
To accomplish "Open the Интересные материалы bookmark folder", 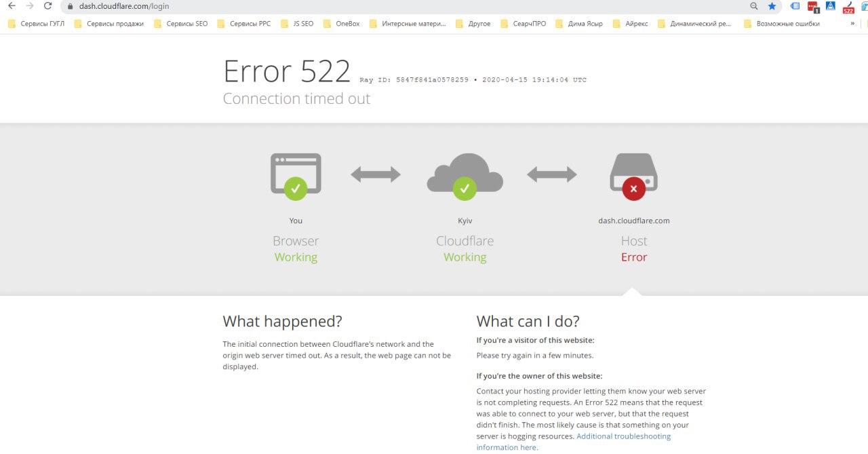I will [x=408, y=23].
